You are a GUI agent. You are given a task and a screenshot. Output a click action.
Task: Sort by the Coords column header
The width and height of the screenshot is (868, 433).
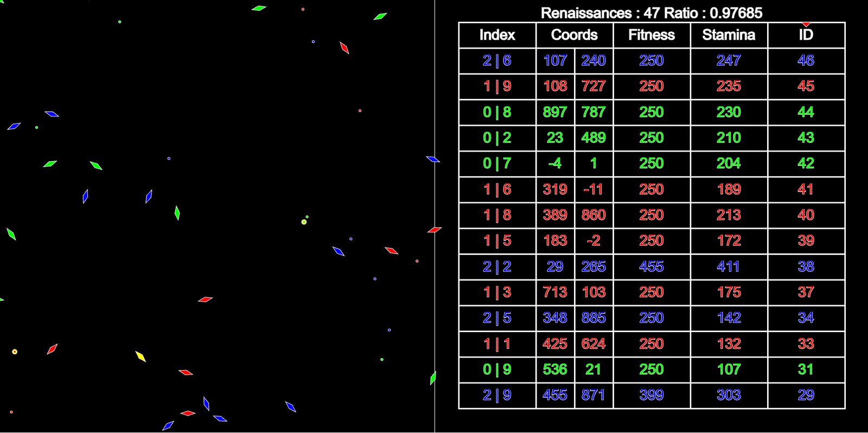tap(574, 35)
